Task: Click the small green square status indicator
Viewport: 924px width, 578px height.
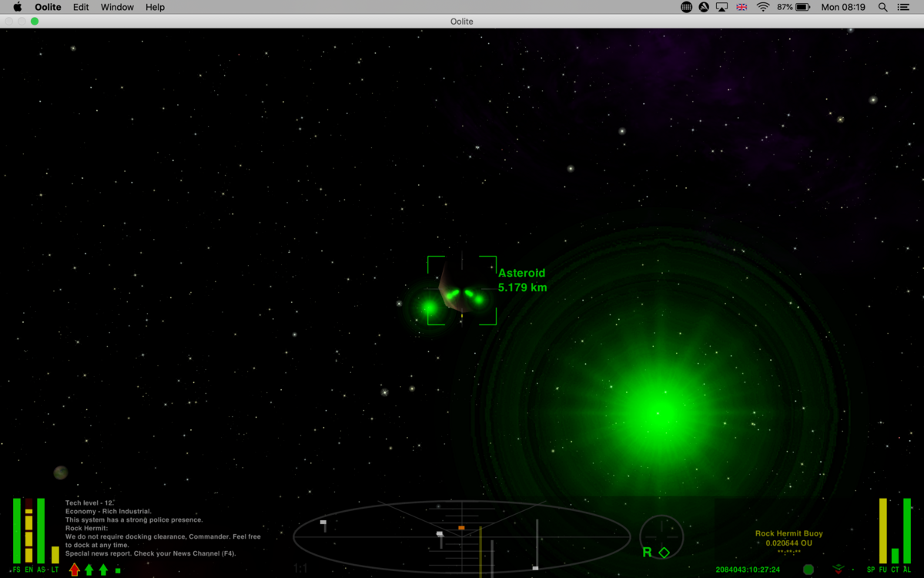Action: [x=118, y=570]
